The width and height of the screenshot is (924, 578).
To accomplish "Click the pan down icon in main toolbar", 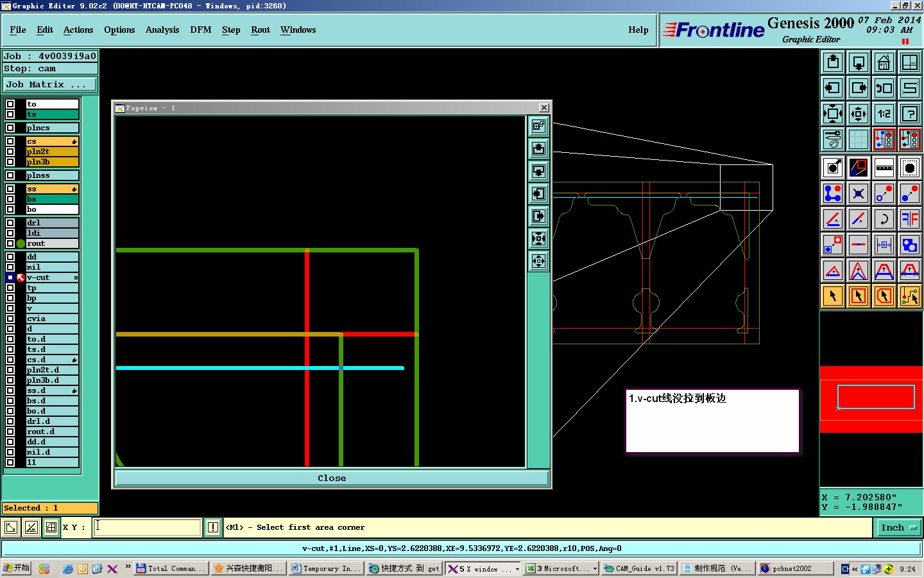I will pyautogui.click(x=859, y=62).
